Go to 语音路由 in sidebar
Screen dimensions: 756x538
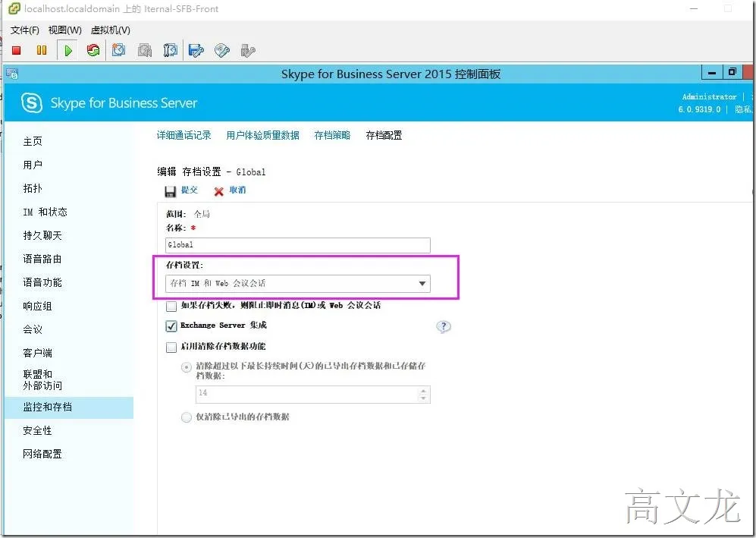[x=42, y=259]
